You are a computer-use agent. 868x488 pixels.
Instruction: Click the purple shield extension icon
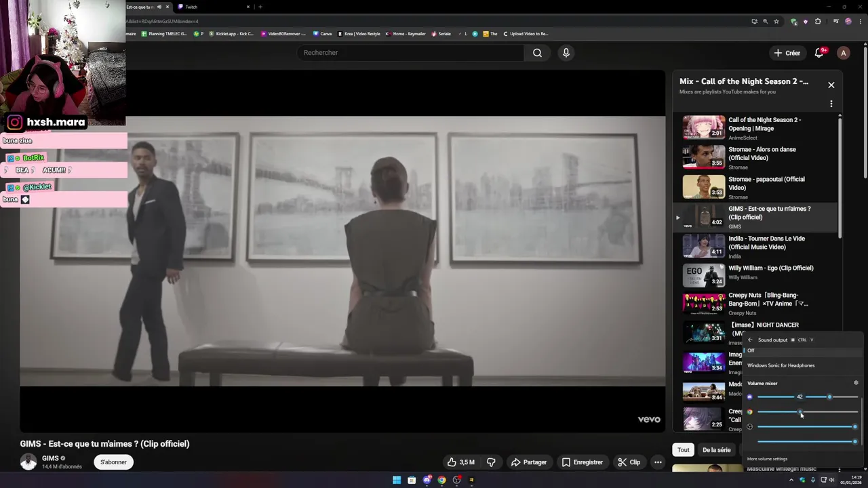coord(806,21)
